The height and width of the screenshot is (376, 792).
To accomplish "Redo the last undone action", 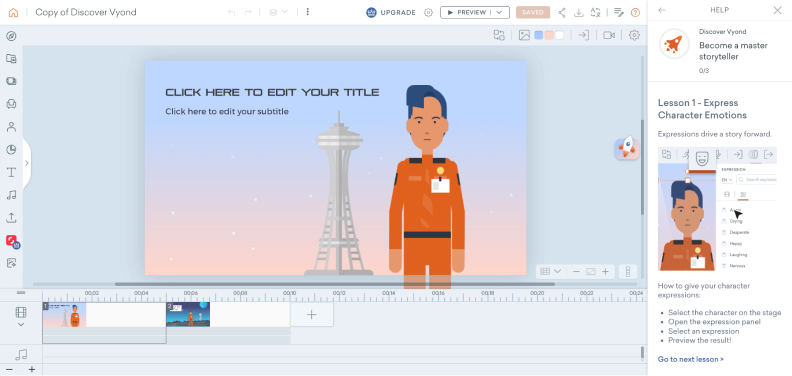I will click(x=248, y=12).
